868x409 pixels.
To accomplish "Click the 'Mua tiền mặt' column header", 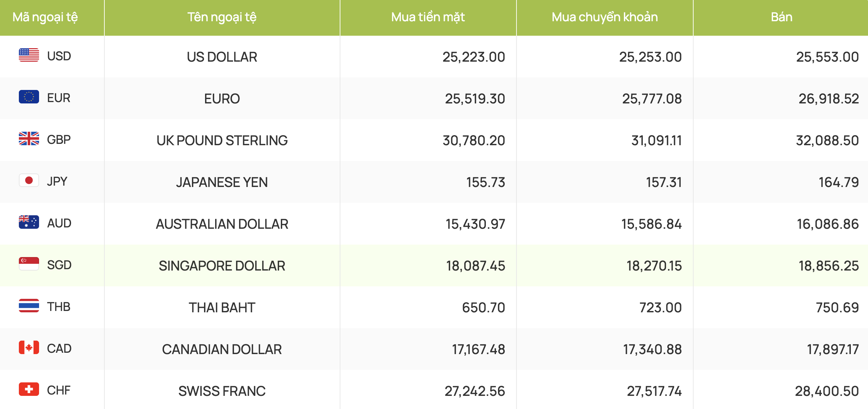I will [x=428, y=17].
